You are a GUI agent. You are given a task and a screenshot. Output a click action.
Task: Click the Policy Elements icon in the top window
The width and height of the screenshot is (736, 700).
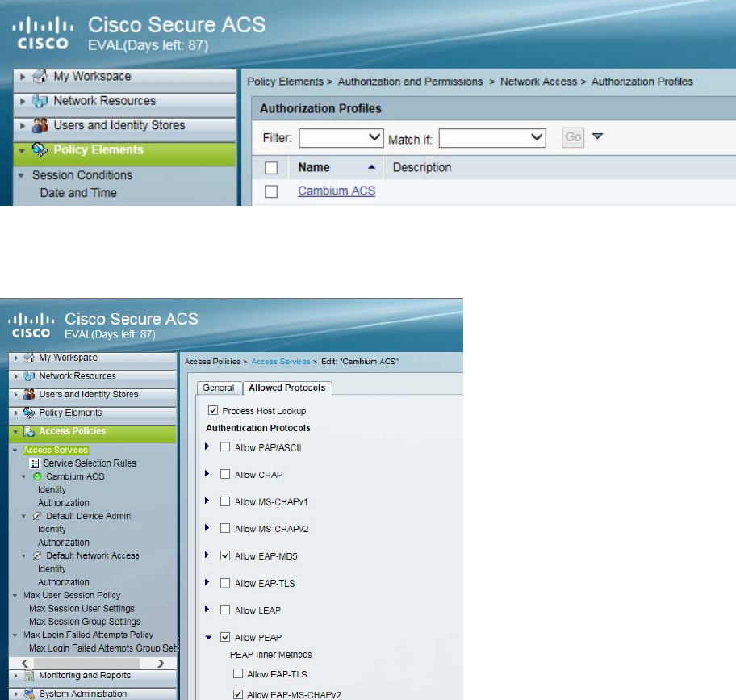tap(40, 149)
